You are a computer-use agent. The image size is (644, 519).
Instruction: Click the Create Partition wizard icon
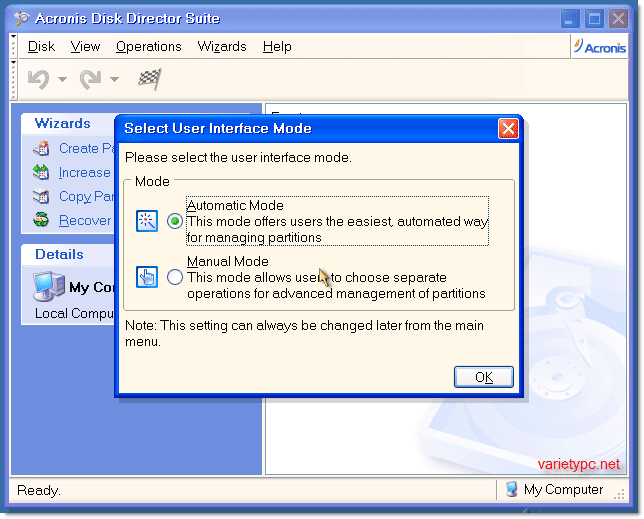coord(41,148)
